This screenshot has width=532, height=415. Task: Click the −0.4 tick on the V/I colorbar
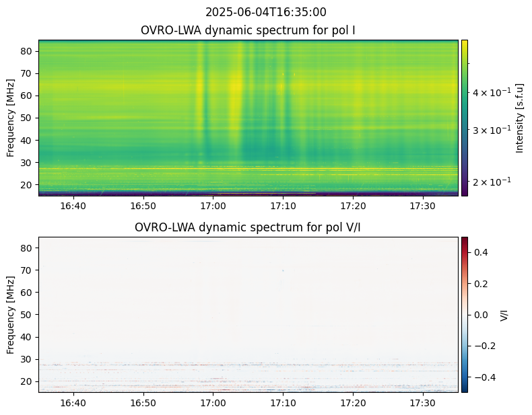484,377
